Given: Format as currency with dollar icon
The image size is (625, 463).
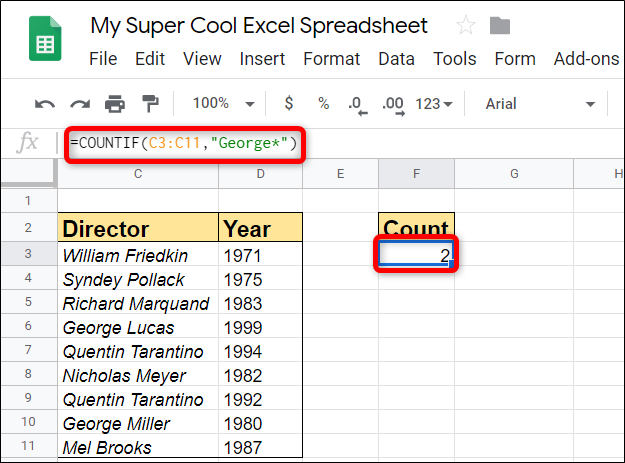Looking at the screenshot, I should [x=289, y=103].
